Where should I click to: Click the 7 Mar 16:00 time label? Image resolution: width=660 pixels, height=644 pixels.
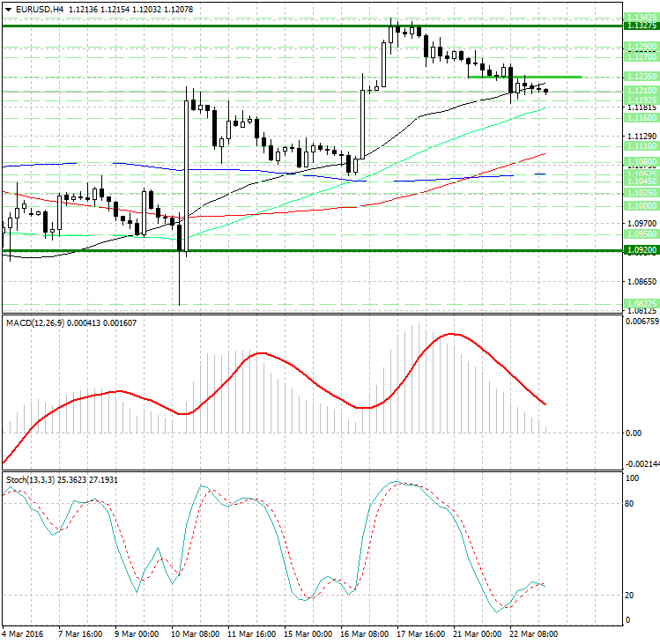coord(80,634)
